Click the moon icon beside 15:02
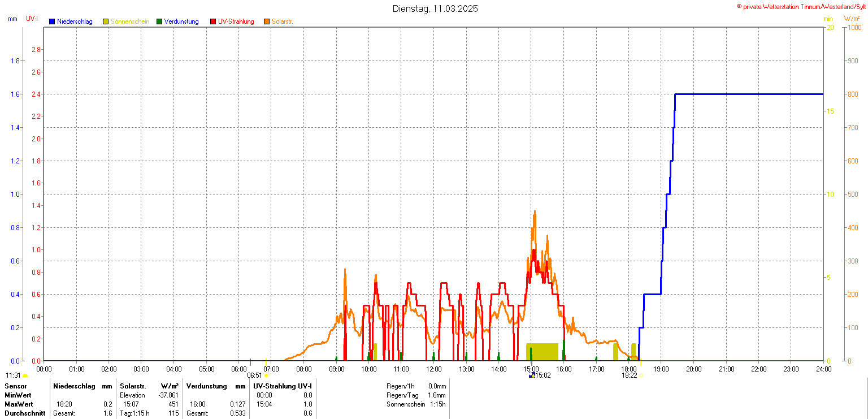Viewport: 868px width, 419px height. pyautogui.click(x=531, y=375)
